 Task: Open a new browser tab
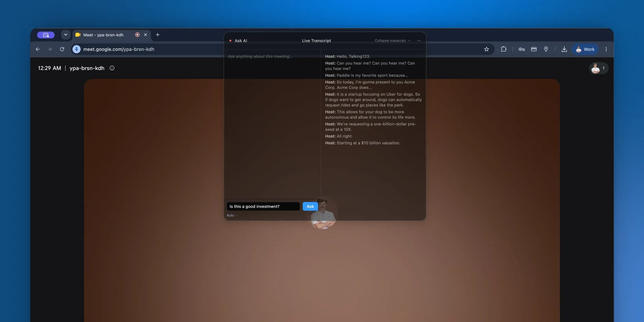point(158,35)
